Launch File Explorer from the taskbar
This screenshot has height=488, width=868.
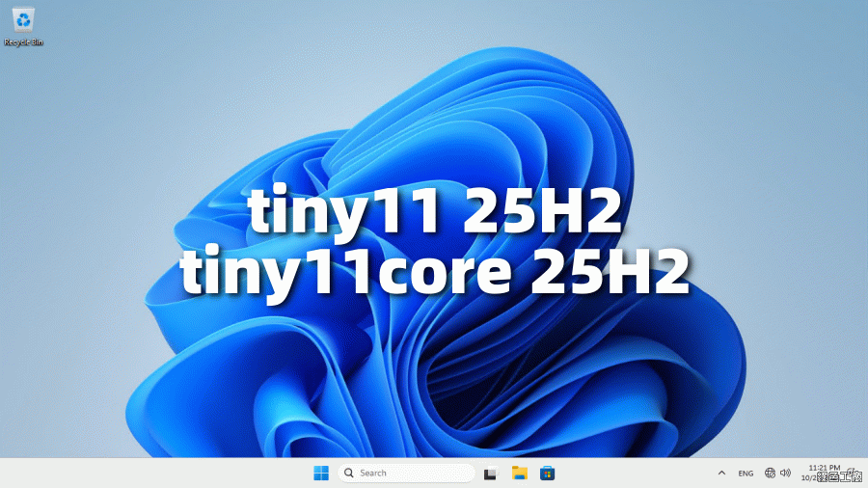tap(520, 473)
